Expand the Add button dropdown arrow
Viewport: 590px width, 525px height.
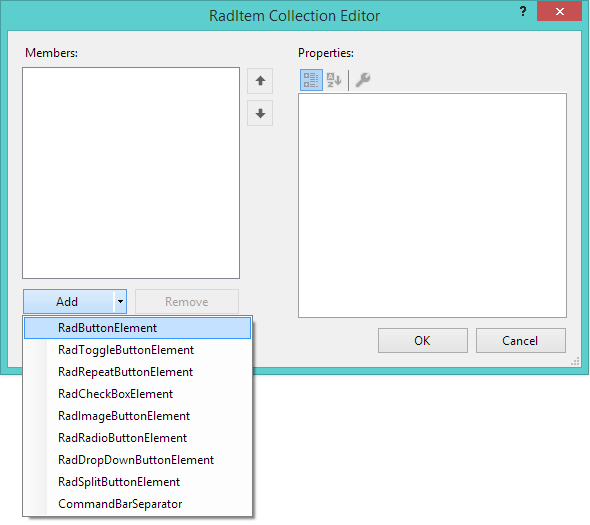click(x=120, y=301)
